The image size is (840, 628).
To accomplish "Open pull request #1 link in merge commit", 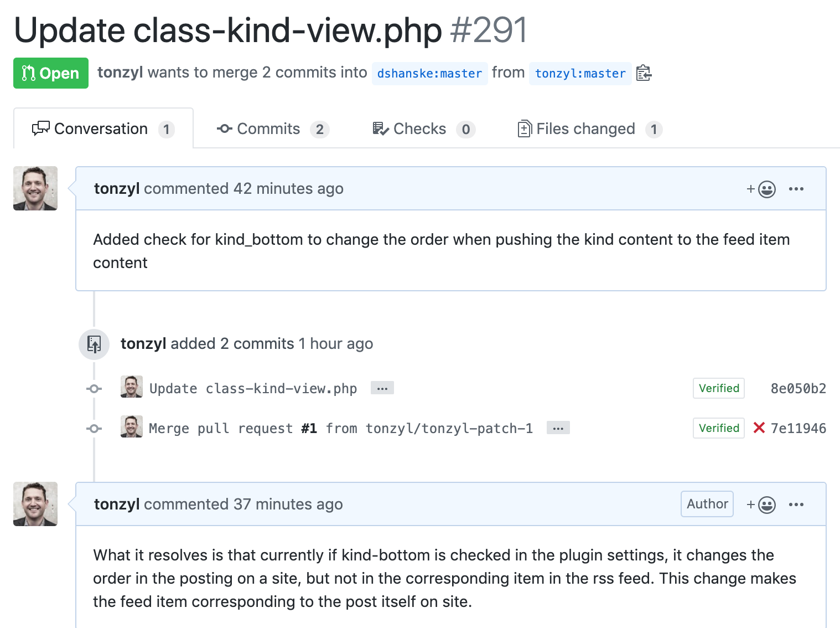I will point(309,429).
